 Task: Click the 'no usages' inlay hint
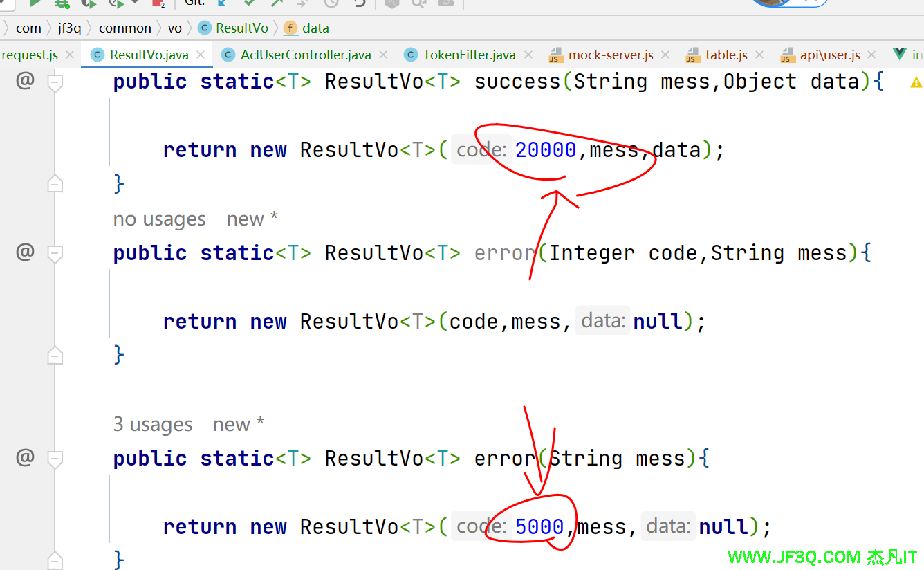159,219
